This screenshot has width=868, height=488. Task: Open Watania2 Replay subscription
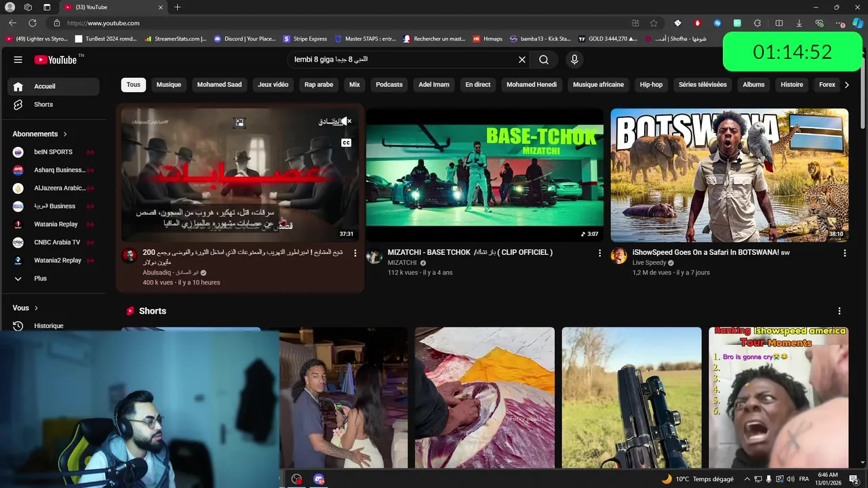coord(54,260)
